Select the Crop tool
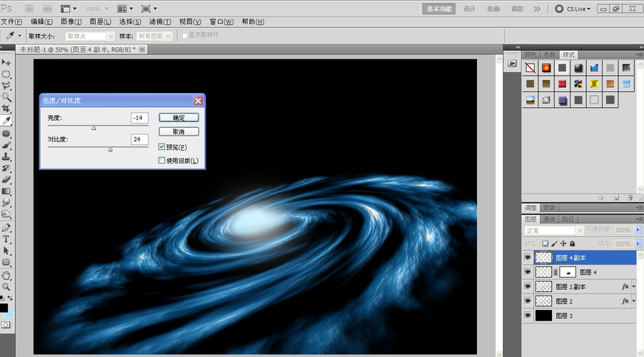 coord(6,109)
